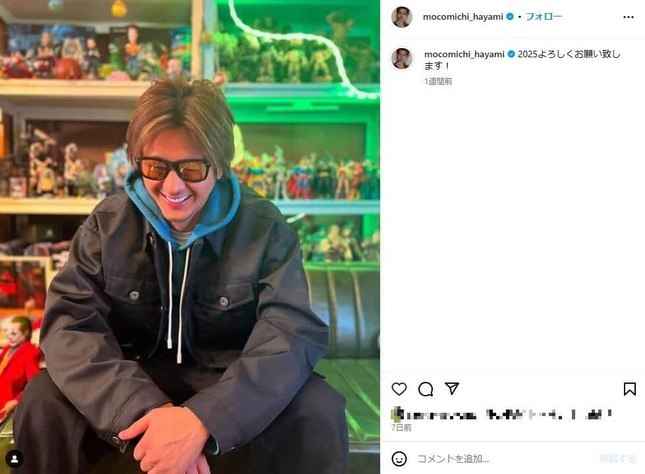This screenshot has height=474, width=645.
Task: Click the verified badge beside header username
Action: coord(510,17)
